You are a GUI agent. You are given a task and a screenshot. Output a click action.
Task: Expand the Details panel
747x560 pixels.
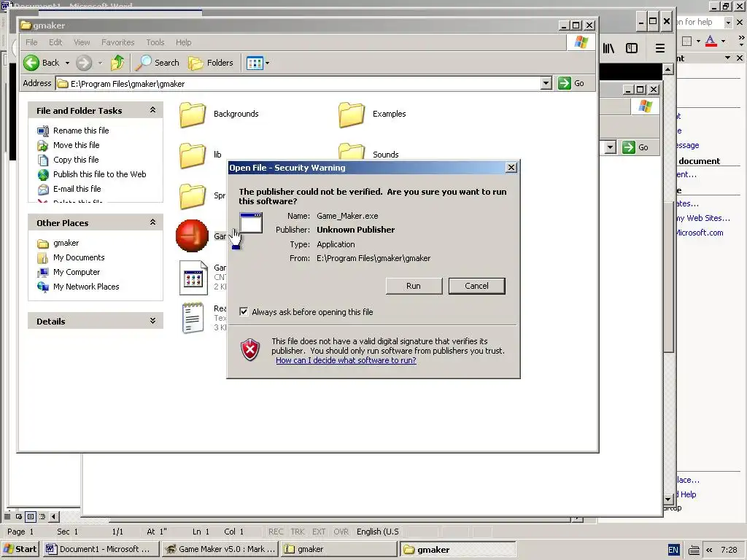153,321
